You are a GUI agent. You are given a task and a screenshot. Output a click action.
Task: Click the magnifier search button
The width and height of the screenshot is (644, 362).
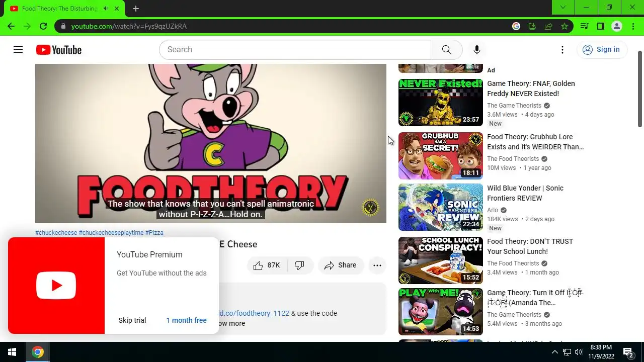click(x=446, y=49)
